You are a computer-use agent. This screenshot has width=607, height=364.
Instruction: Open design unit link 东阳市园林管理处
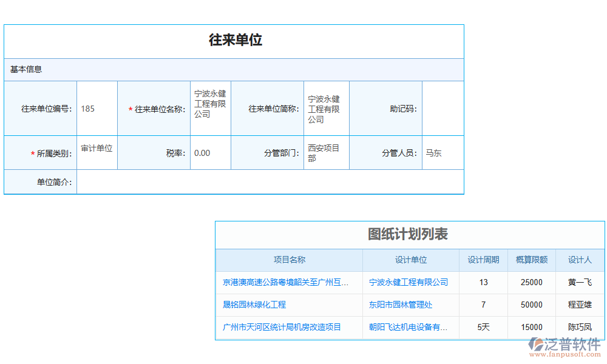400,305
